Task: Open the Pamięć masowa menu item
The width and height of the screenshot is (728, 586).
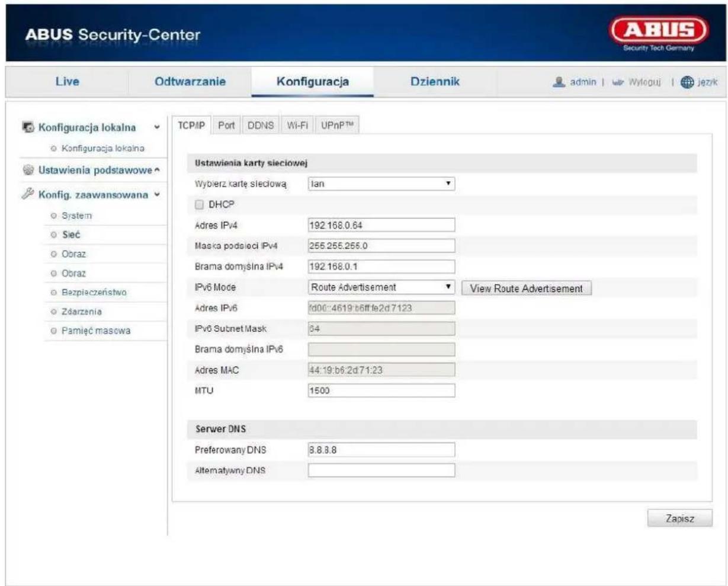Action: [x=96, y=331]
